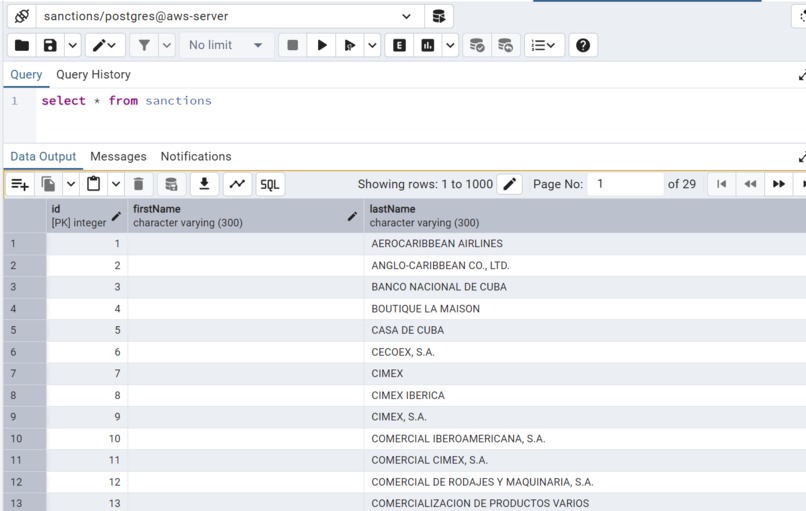The width and height of the screenshot is (806, 511).
Task: Edit the firstName column pencil icon
Action: [353, 216]
